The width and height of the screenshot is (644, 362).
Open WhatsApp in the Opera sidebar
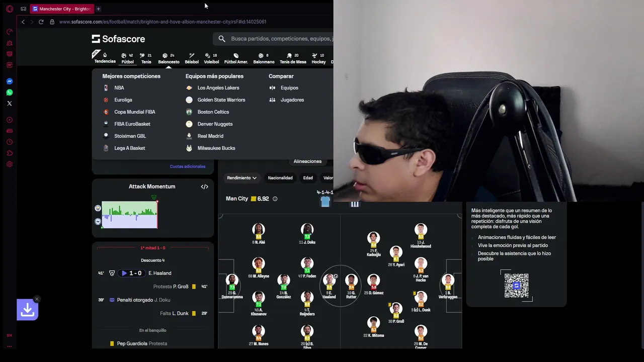coord(9,92)
